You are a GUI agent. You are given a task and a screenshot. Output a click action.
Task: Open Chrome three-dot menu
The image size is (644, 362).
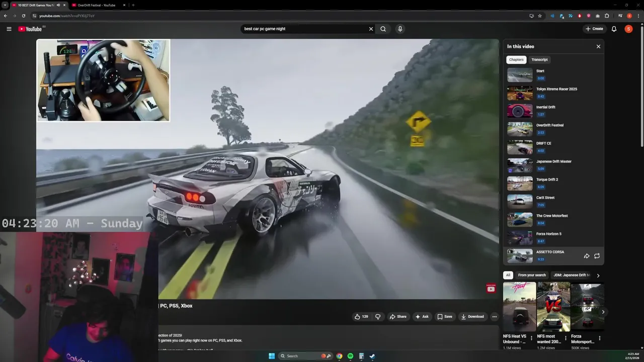click(638, 16)
